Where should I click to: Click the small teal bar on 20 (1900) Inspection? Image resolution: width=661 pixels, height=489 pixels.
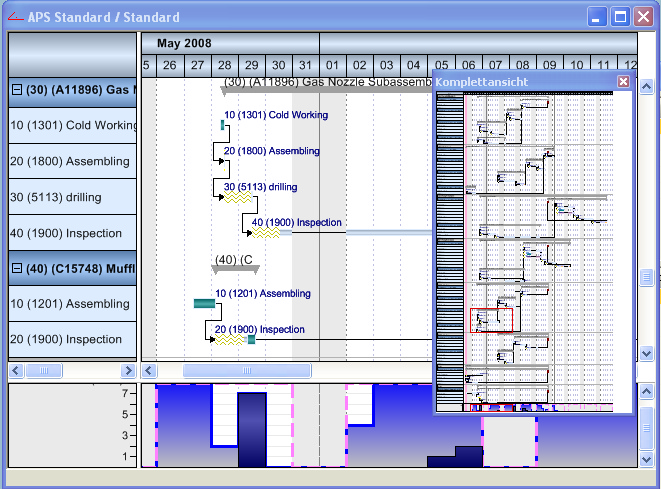tap(251, 340)
